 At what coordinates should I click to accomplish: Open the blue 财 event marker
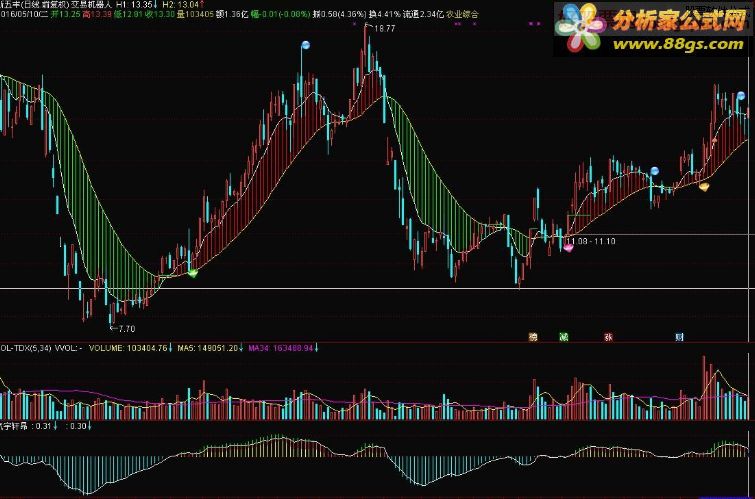pyautogui.click(x=679, y=337)
